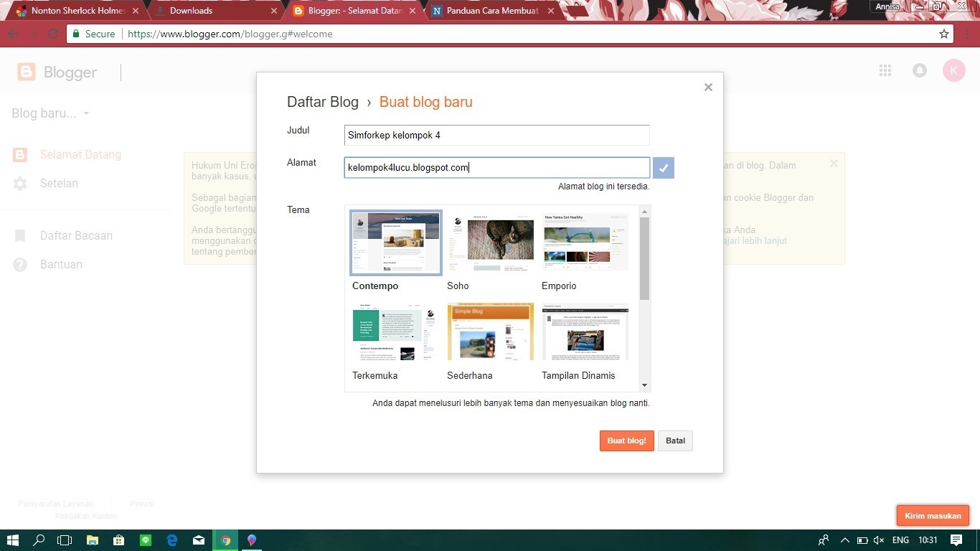The image size is (980, 551).
Task: Click the Kirim masukan button
Action: [933, 516]
